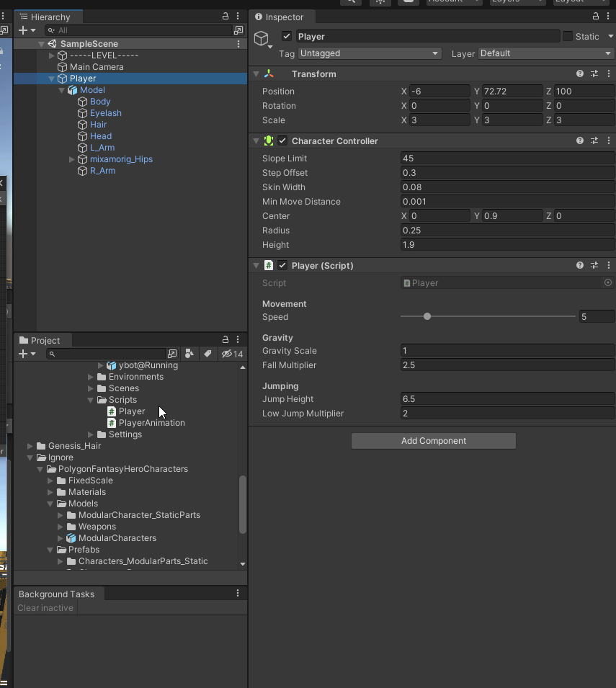Open the Tag dropdown showing Untagged
The width and height of the screenshot is (616, 688).
370,53
